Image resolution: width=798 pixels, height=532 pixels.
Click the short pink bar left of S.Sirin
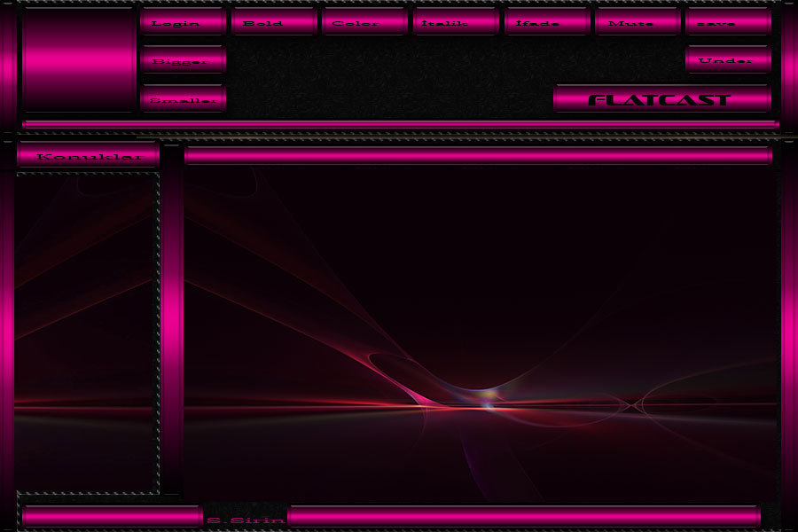[x=112, y=517]
